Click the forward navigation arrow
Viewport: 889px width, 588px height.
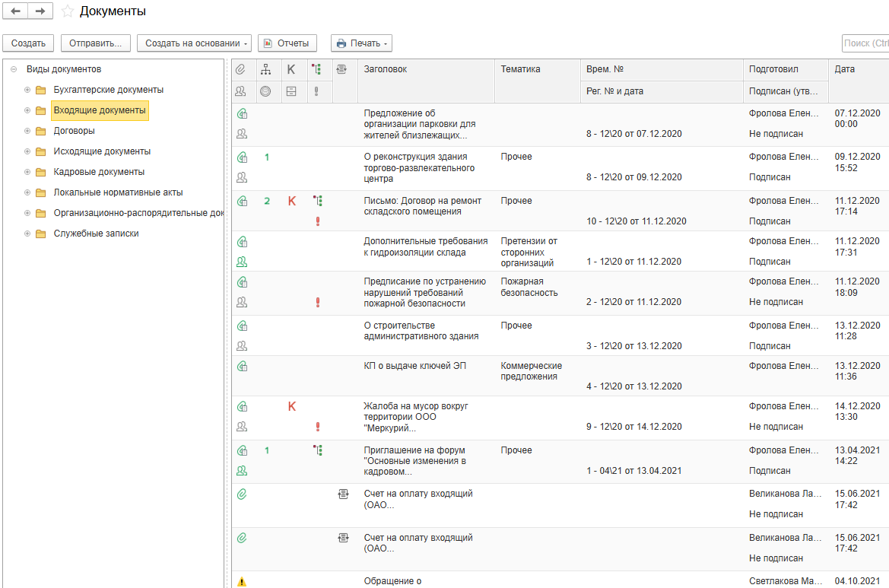(x=41, y=11)
